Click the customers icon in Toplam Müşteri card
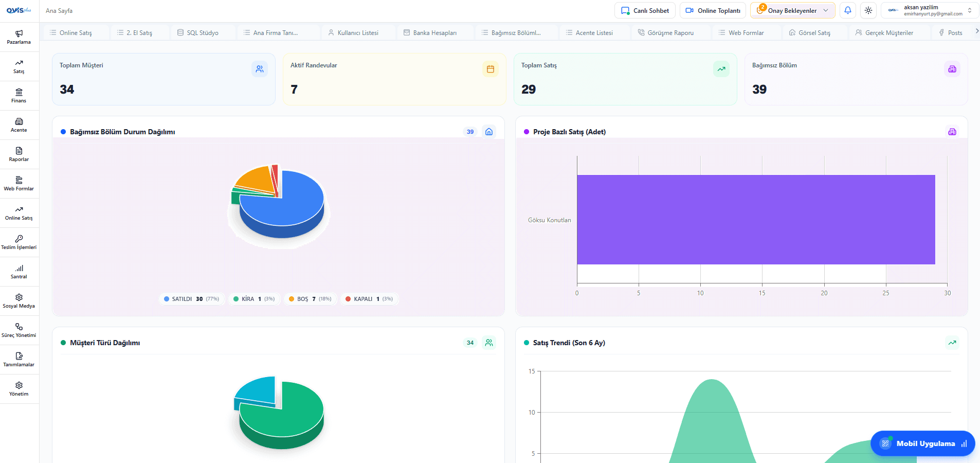The height and width of the screenshot is (463, 980). [x=260, y=69]
